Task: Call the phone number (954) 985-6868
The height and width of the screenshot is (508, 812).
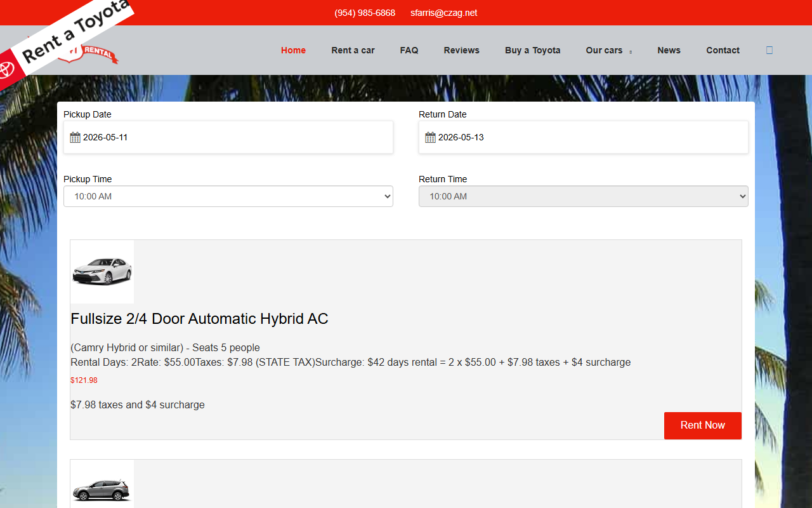Action: click(365, 13)
